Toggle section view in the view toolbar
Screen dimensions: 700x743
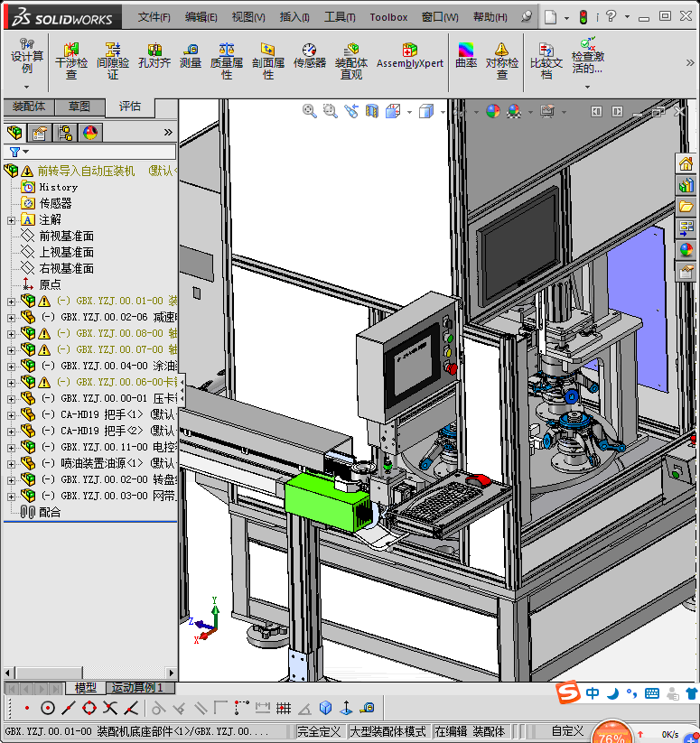372,111
